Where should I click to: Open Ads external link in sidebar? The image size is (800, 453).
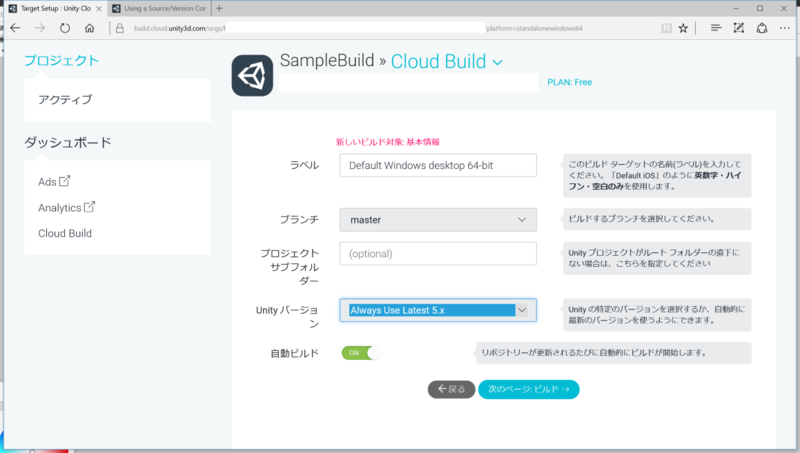pos(54,182)
